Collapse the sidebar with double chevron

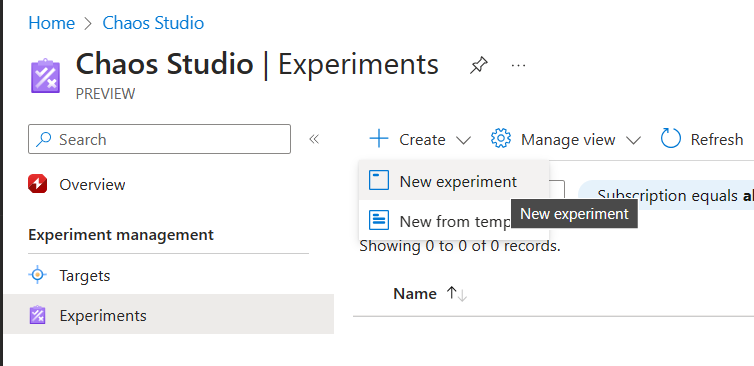click(x=314, y=139)
